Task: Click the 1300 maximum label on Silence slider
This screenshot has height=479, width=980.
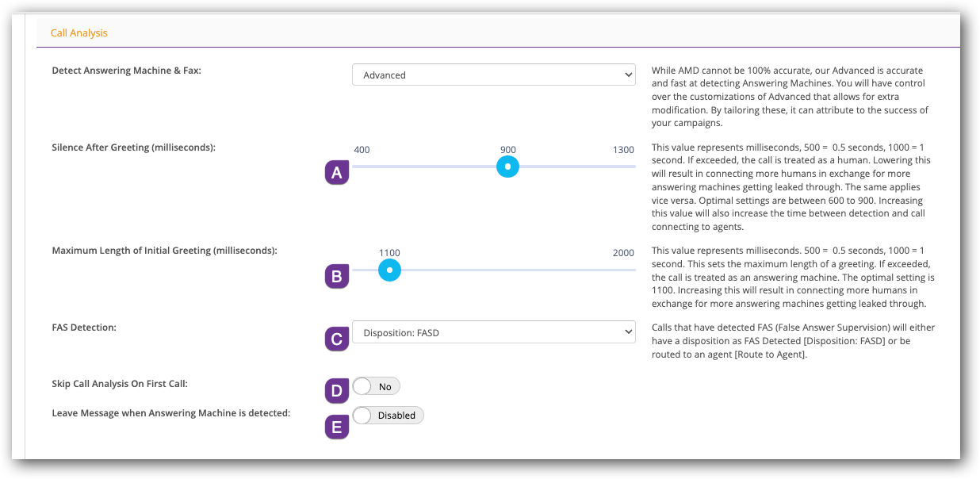Action: coord(623,150)
